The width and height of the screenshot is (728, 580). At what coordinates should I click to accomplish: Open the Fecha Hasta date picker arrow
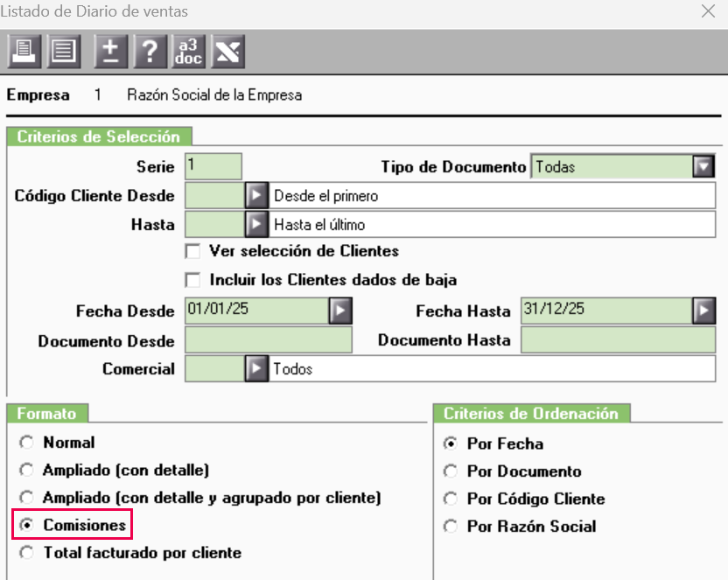click(703, 311)
